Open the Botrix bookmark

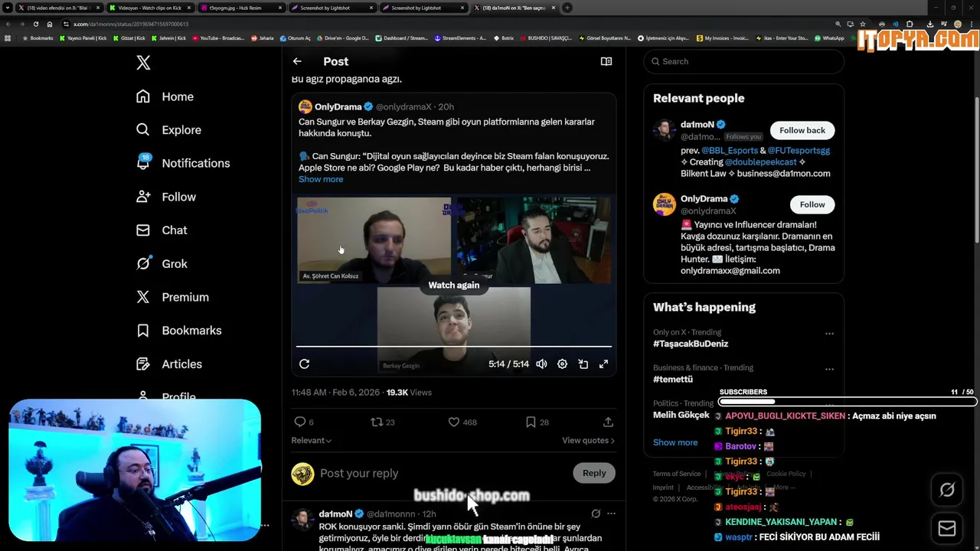pyautogui.click(x=504, y=37)
